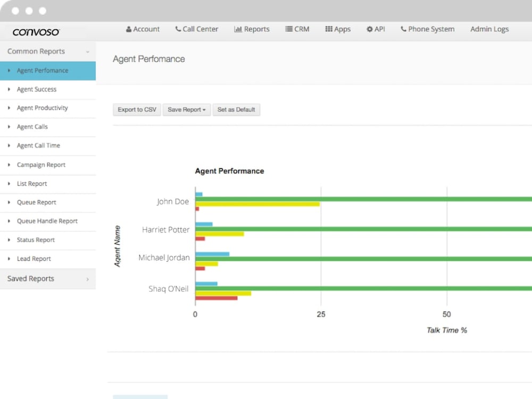Click the Michael Jordan axis label
The height and width of the screenshot is (399, 532).
pos(164,258)
